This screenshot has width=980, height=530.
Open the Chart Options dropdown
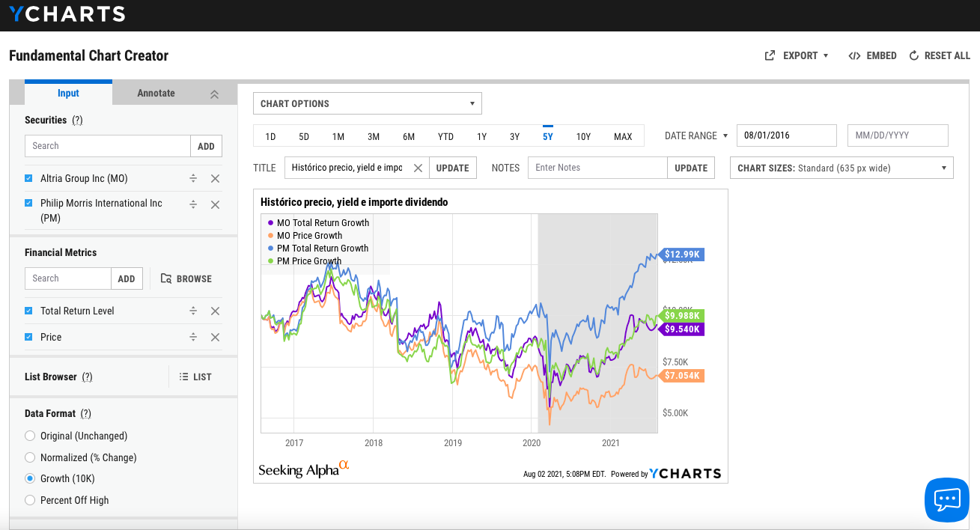pyautogui.click(x=367, y=103)
